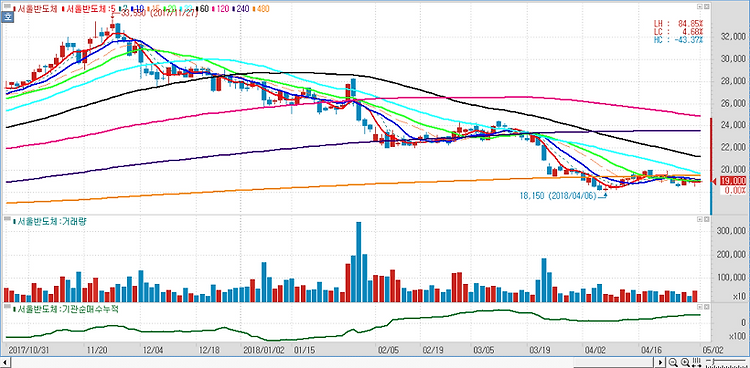Click the candle spacing adjustment icon
The image size is (750, 368).
pos(696,362)
